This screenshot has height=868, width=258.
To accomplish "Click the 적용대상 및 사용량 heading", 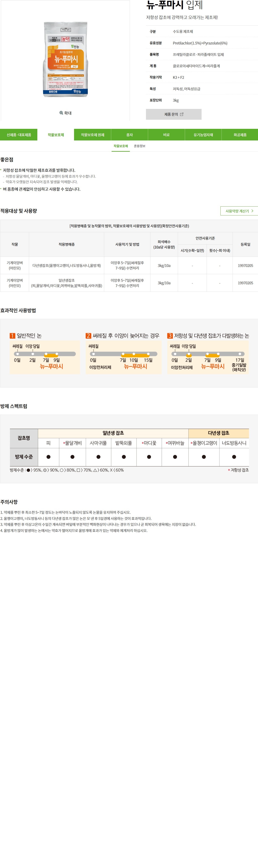I will 18,211.
